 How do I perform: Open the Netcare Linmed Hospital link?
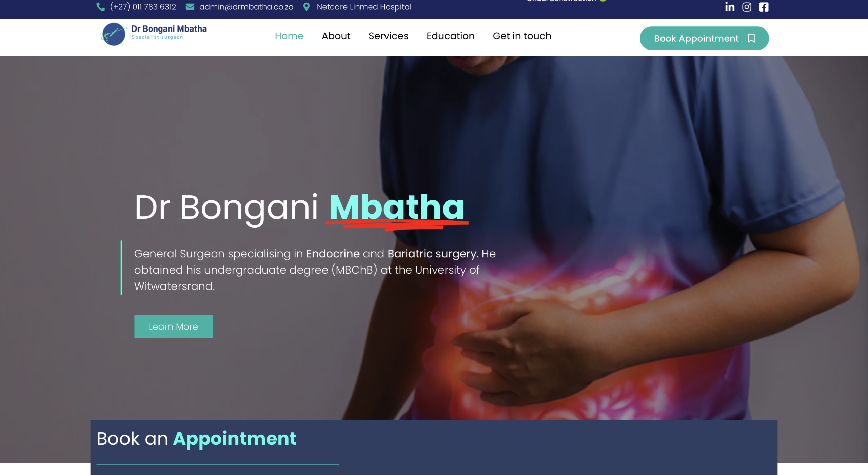click(364, 7)
